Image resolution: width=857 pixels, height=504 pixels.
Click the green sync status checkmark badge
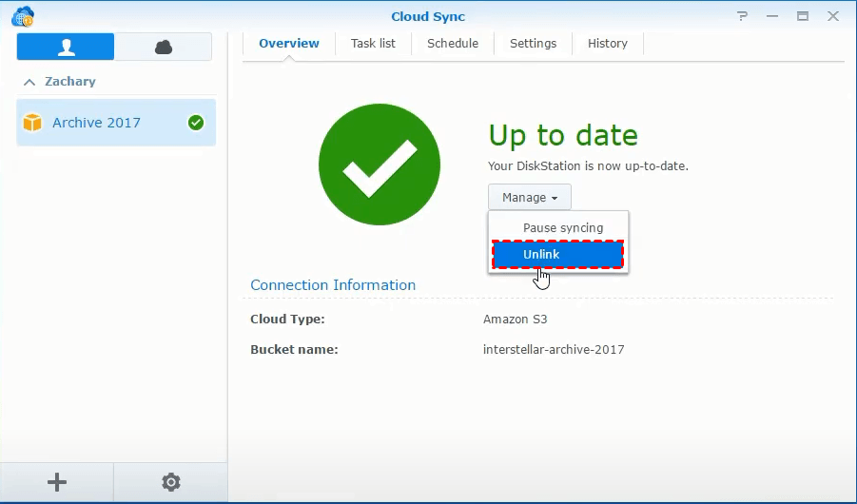pyautogui.click(x=196, y=123)
